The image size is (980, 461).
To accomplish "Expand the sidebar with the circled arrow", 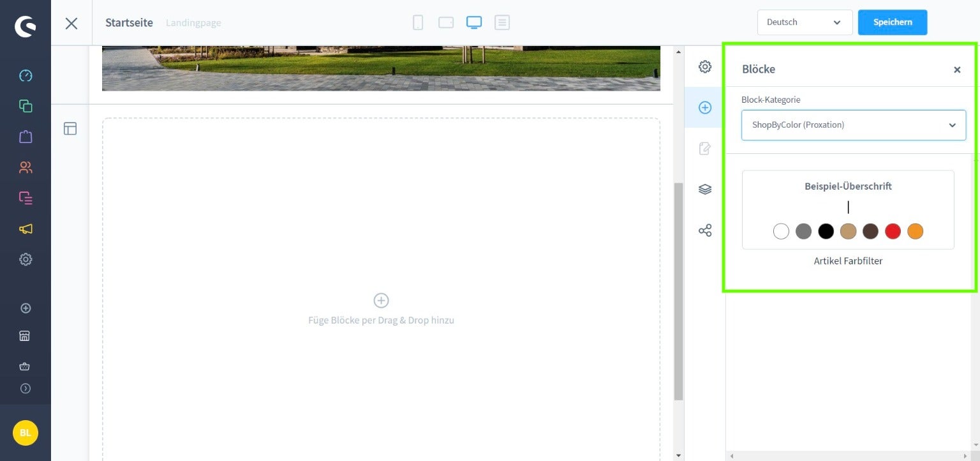I will (x=26, y=388).
